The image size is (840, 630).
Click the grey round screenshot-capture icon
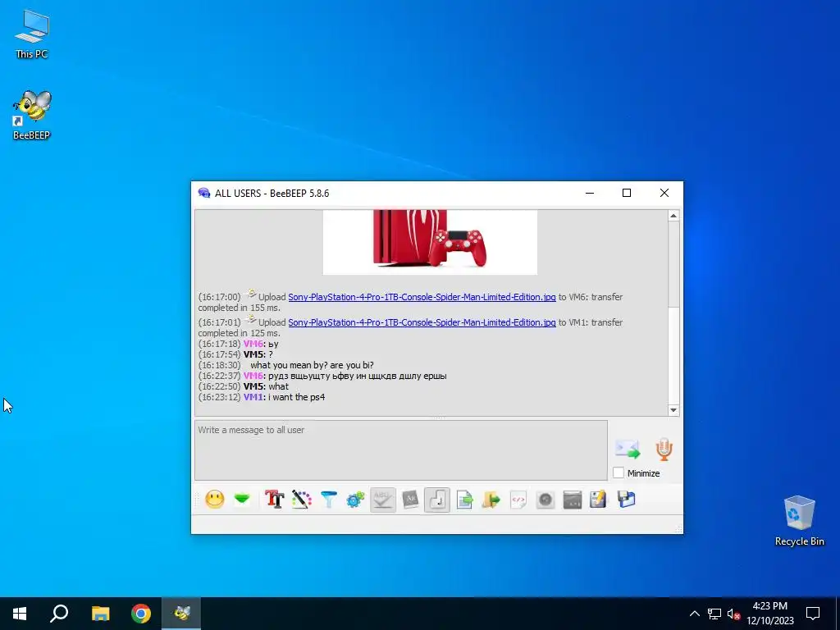(x=546, y=500)
